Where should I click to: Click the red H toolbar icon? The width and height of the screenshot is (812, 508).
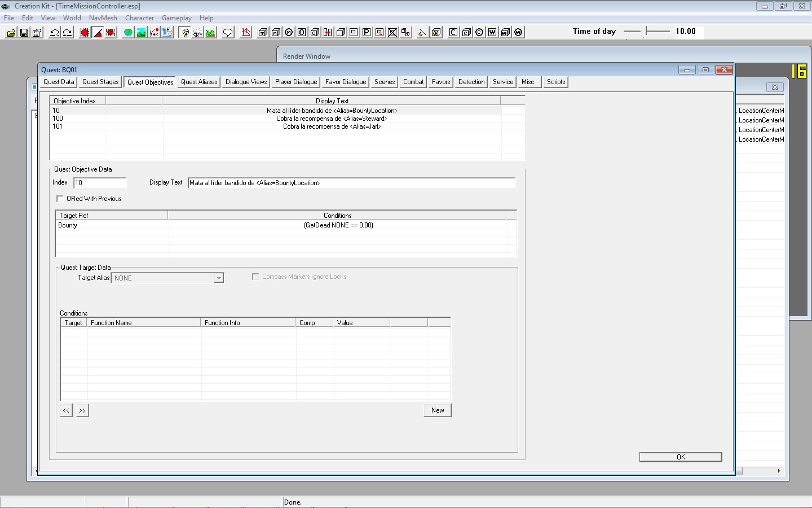click(328, 32)
